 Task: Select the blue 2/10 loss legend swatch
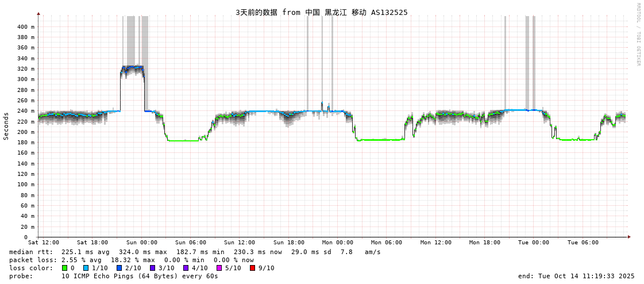click(119, 268)
